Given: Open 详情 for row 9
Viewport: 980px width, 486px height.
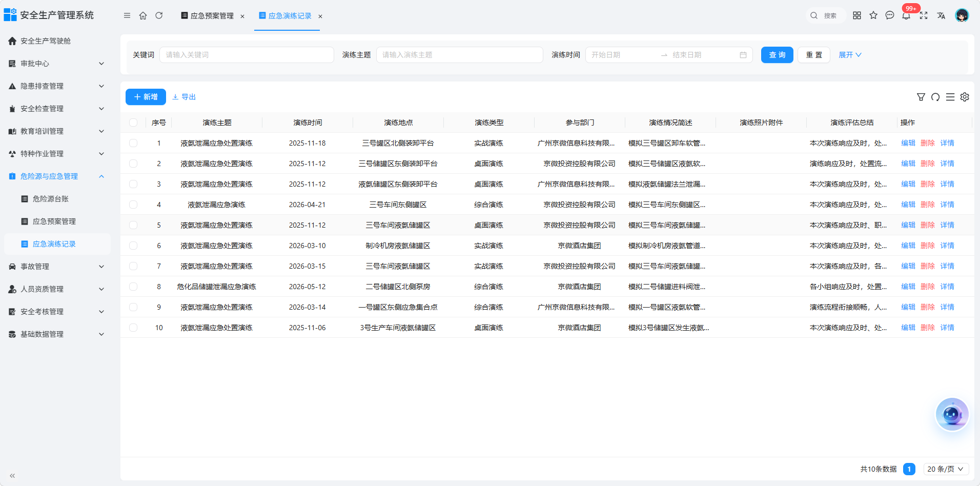Looking at the screenshot, I should point(947,307).
